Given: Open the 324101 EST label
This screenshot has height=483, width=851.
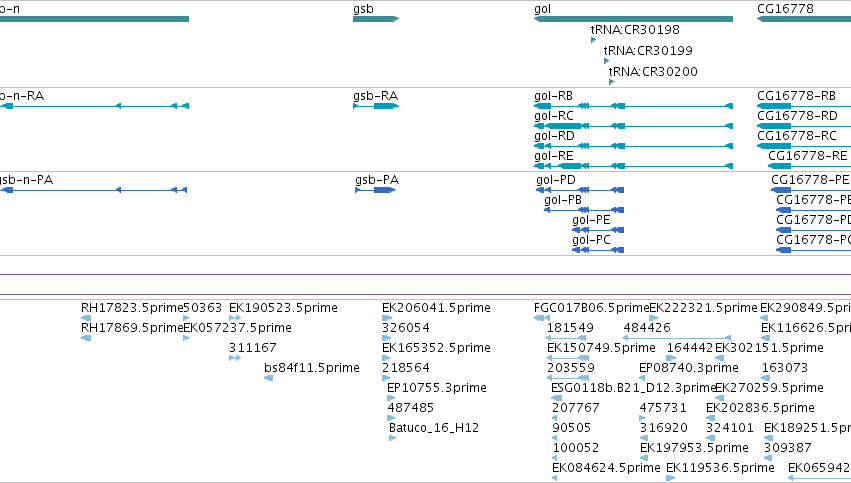Looking at the screenshot, I should pyautogui.click(x=730, y=428).
